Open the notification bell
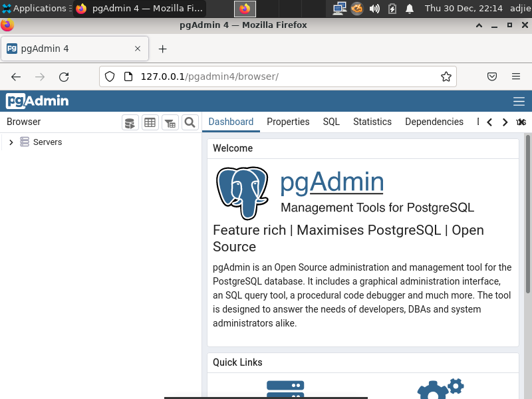The height and width of the screenshot is (399, 532). point(410,9)
